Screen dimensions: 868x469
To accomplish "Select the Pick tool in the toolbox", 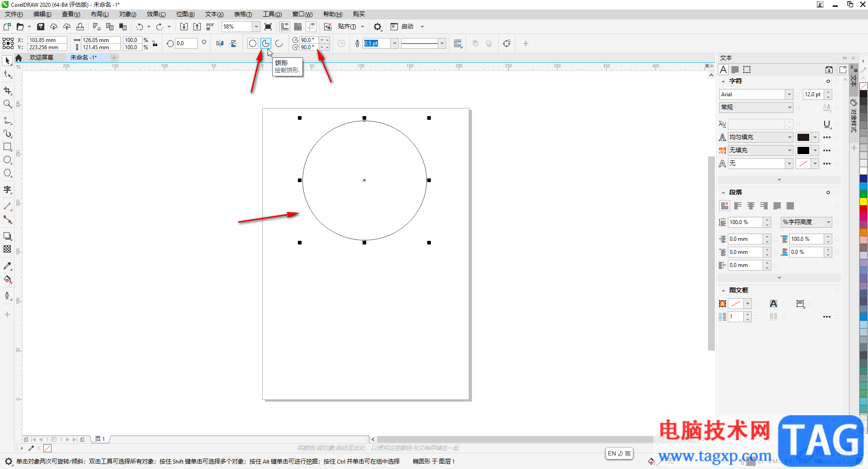I will (7, 61).
